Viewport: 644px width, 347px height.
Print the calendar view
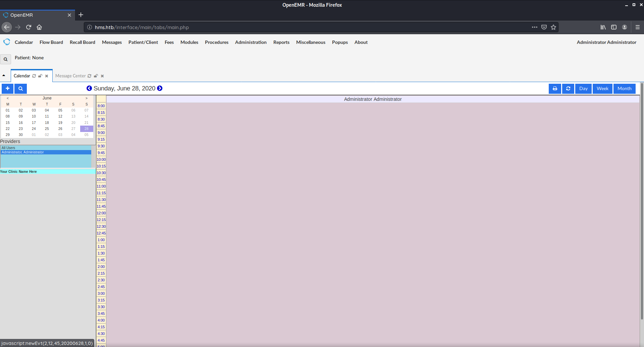(x=555, y=88)
